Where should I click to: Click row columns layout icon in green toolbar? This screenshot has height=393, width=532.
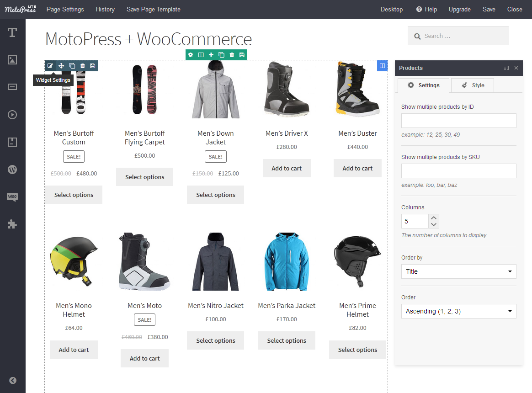(x=201, y=55)
